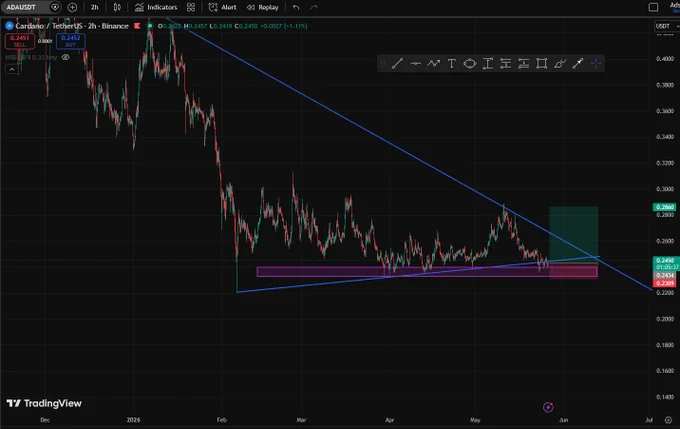The width and height of the screenshot is (680, 429).
Task: Open the time axis settings gear
Action: pos(668,420)
